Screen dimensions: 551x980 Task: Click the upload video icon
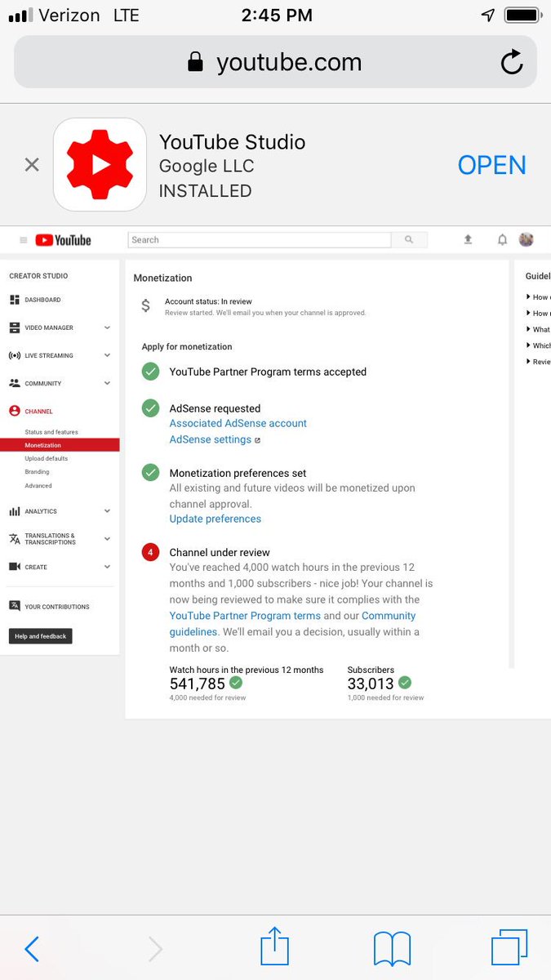pos(468,239)
